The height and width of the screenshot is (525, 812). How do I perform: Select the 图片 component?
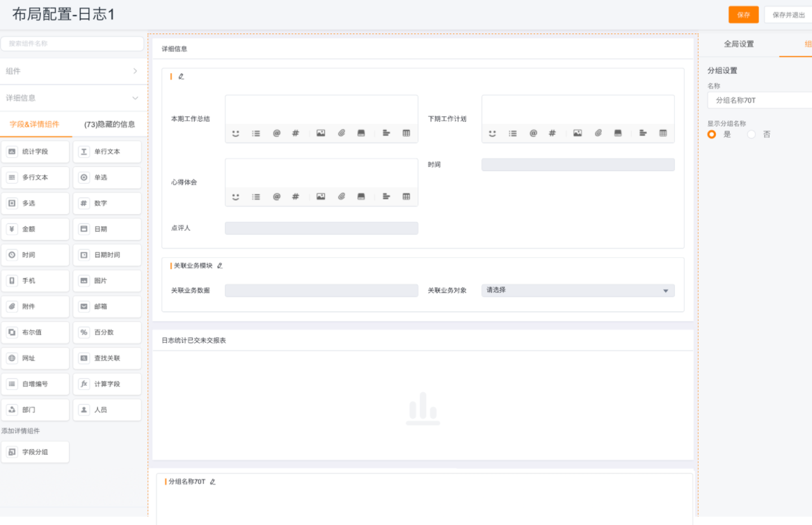pos(107,281)
